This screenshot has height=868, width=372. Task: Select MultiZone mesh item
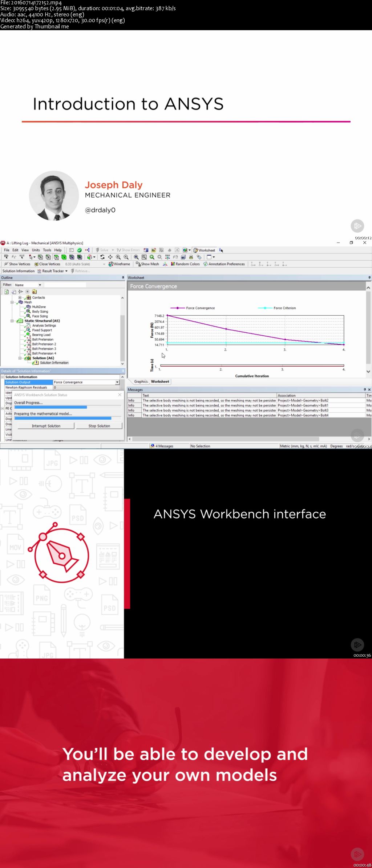coord(39,307)
